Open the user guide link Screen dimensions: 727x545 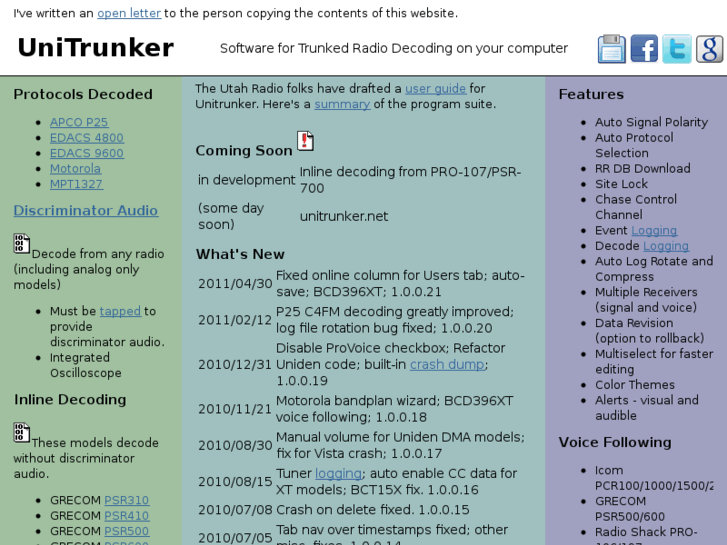click(435, 88)
